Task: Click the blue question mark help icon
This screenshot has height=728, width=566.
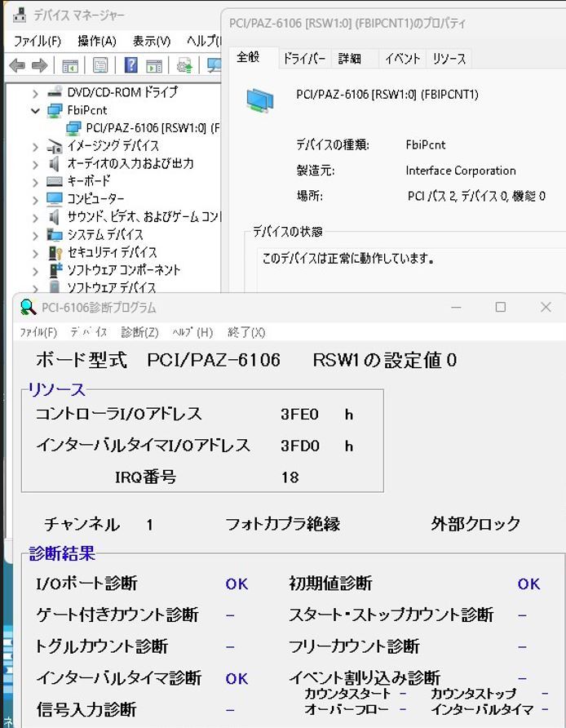Action: (x=130, y=65)
